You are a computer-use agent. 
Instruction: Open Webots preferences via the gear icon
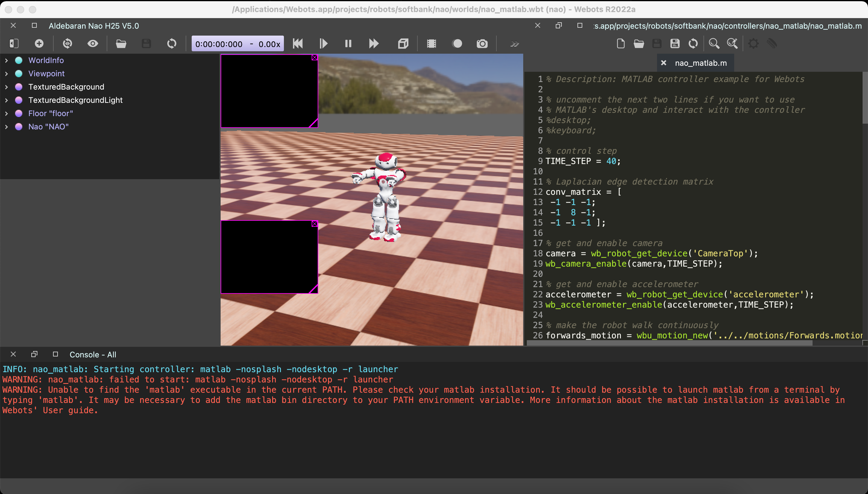click(753, 43)
